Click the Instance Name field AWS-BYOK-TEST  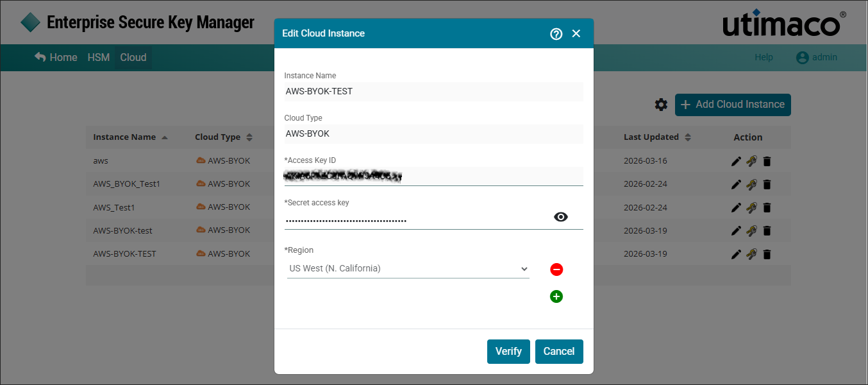tap(433, 91)
